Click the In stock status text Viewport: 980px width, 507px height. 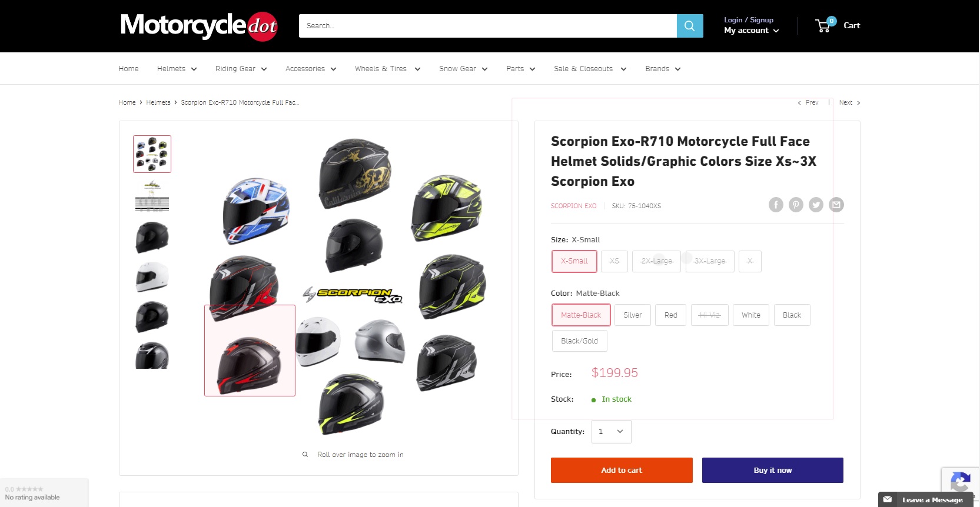[616, 399]
